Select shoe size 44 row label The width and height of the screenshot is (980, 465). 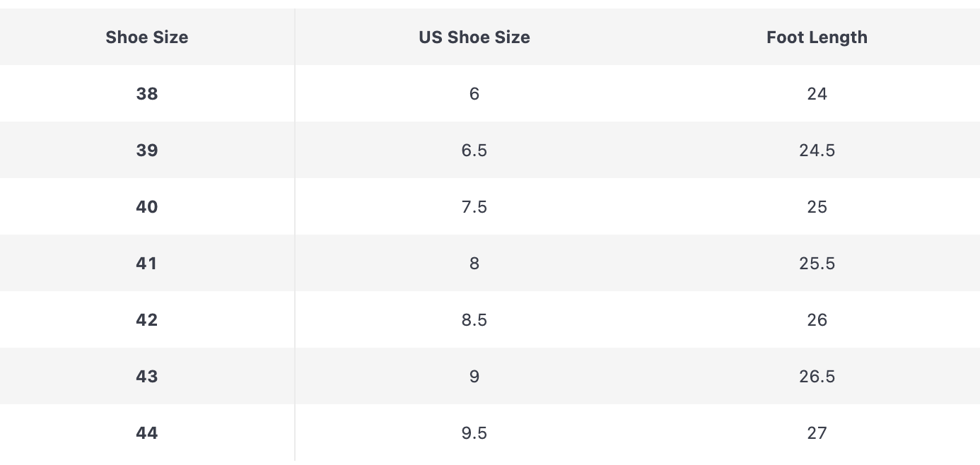[x=147, y=433]
